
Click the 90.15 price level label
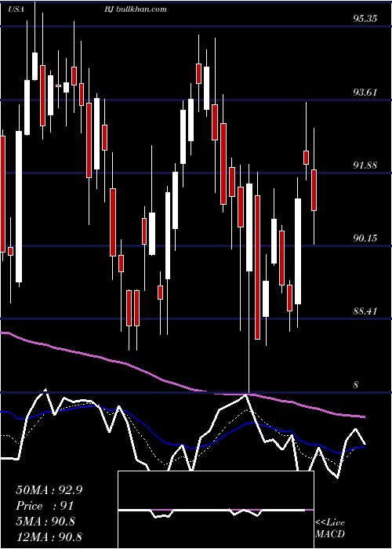[365, 238]
